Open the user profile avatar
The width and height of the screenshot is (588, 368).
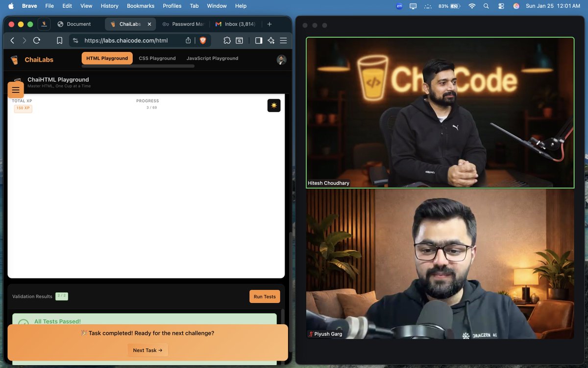click(x=281, y=60)
